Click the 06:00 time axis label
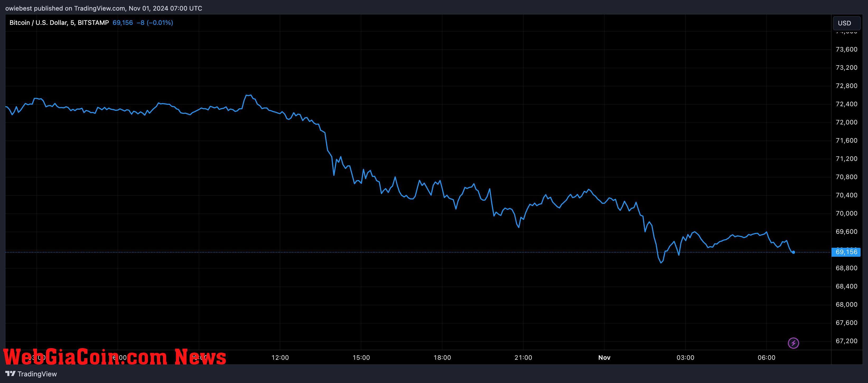The width and height of the screenshot is (868, 383). click(x=767, y=357)
